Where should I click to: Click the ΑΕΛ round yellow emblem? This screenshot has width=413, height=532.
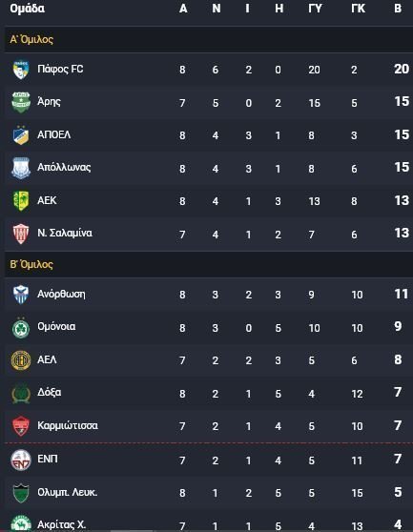point(21,360)
